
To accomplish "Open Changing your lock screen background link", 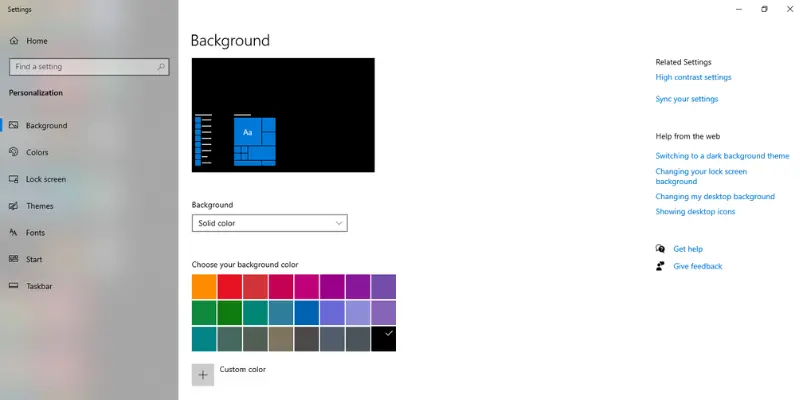I will (701, 177).
